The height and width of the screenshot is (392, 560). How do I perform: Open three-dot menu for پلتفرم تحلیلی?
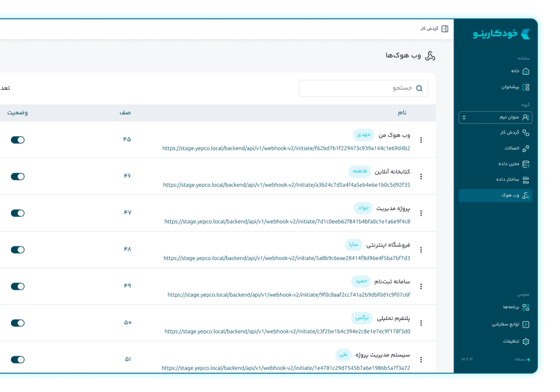tap(421, 323)
